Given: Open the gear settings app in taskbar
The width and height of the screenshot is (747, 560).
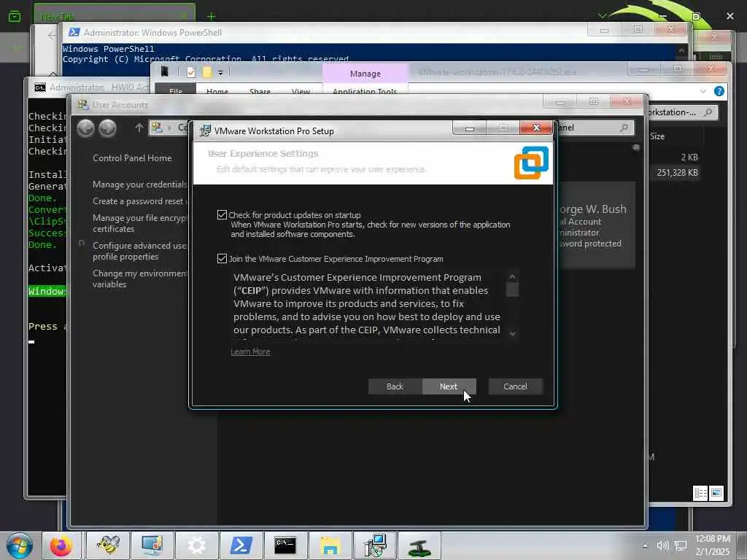Looking at the screenshot, I should click(197, 545).
